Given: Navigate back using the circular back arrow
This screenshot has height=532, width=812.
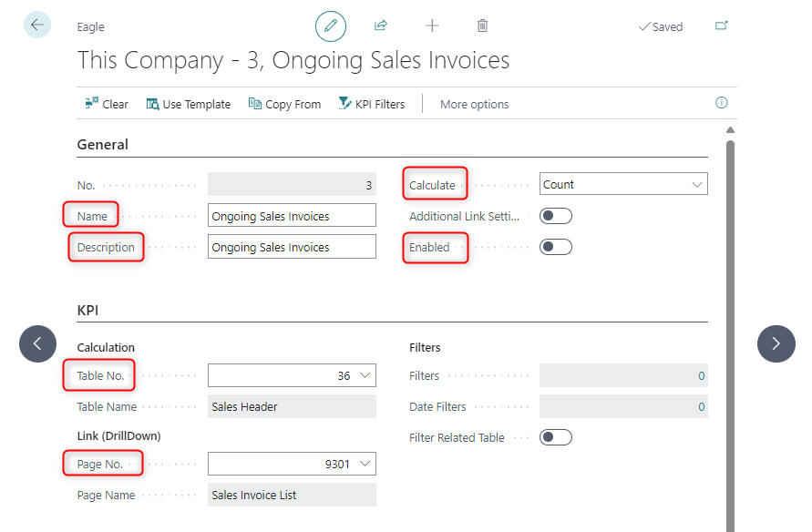Looking at the screenshot, I should point(36,24).
